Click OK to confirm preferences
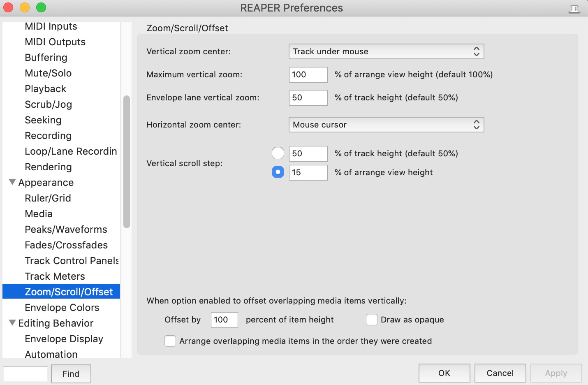The image size is (588, 385). pos(444,373)
